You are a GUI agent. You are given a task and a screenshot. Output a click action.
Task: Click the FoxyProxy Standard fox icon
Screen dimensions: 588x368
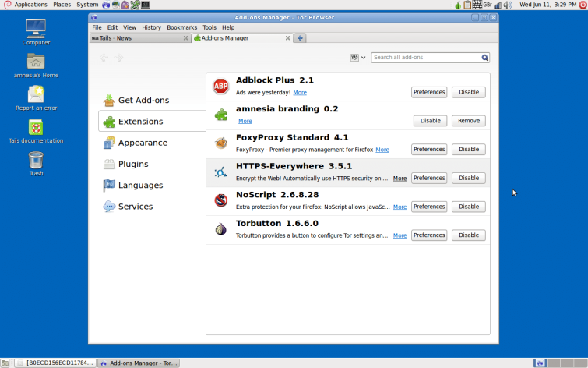[x=221, y=143]
